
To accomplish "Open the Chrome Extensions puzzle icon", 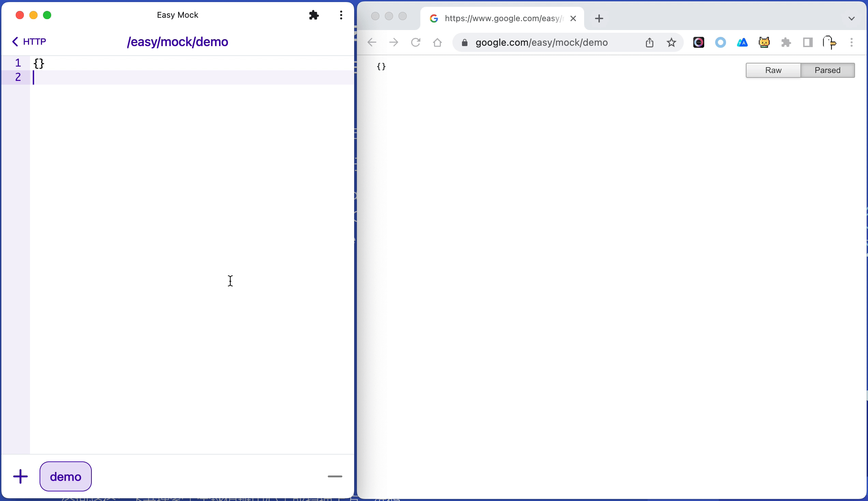I will (x=786, y=42).
